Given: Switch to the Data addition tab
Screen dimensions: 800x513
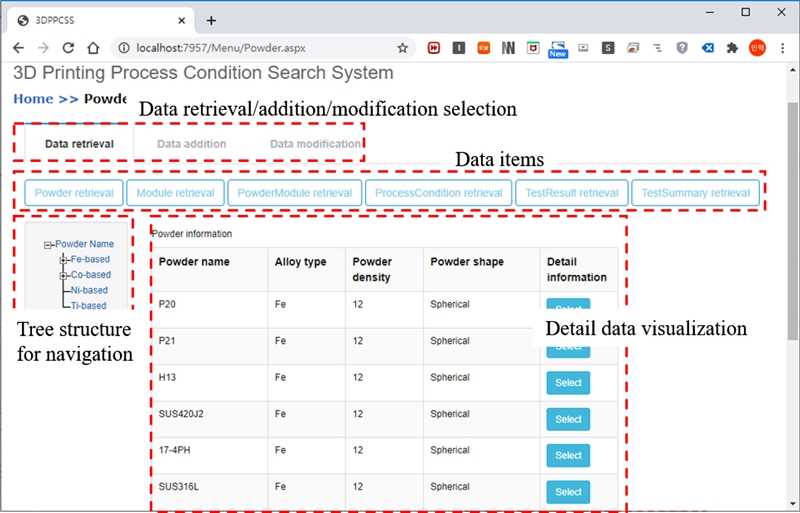Looking at the screenshot, I should pyautogui.click(x=191, y=144).
